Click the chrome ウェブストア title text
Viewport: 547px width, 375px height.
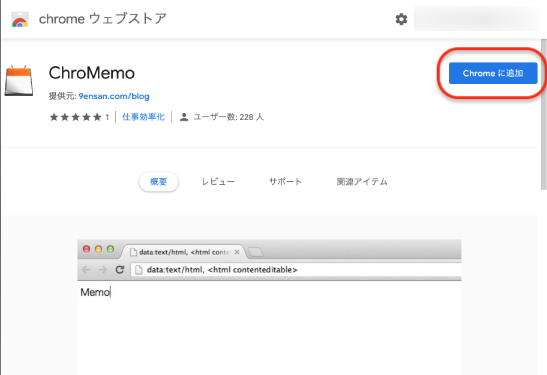pyautogui.click(x=103, y=19)
